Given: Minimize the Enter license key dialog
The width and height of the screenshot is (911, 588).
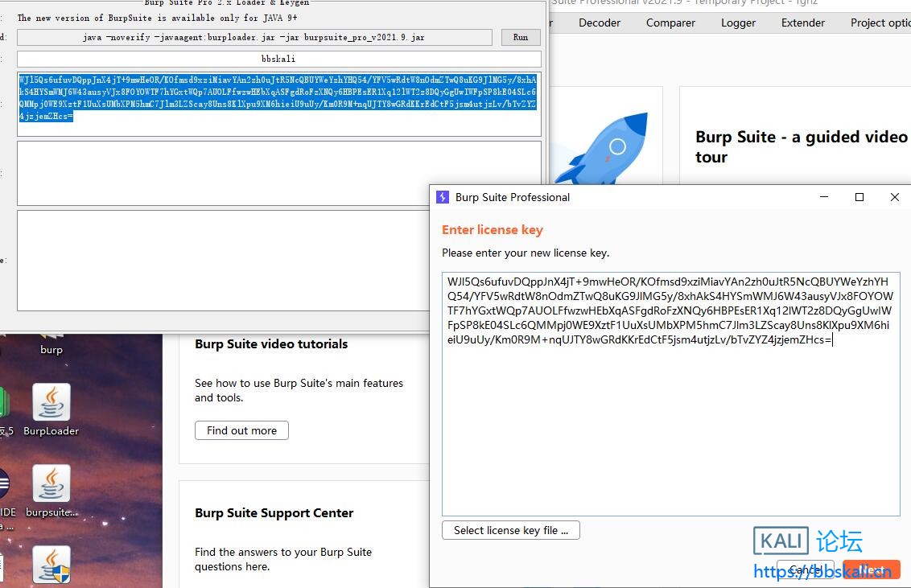Looking at the screenshot, I should pos(823,197).
